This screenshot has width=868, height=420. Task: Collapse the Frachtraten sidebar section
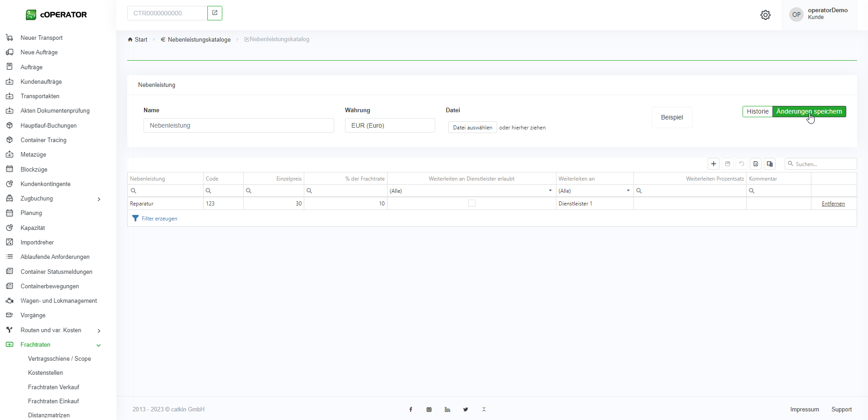click(x=99, y=345)
